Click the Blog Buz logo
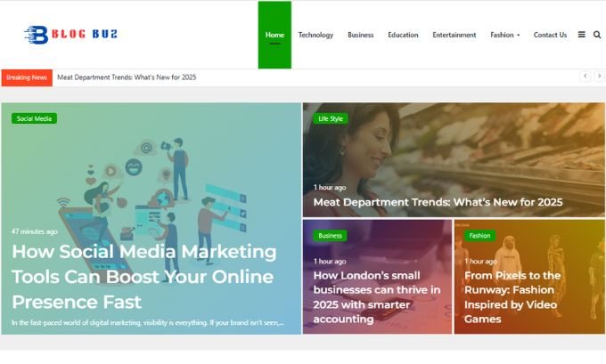Viewport: 606px width, 364px height. (x=71, y=35)
